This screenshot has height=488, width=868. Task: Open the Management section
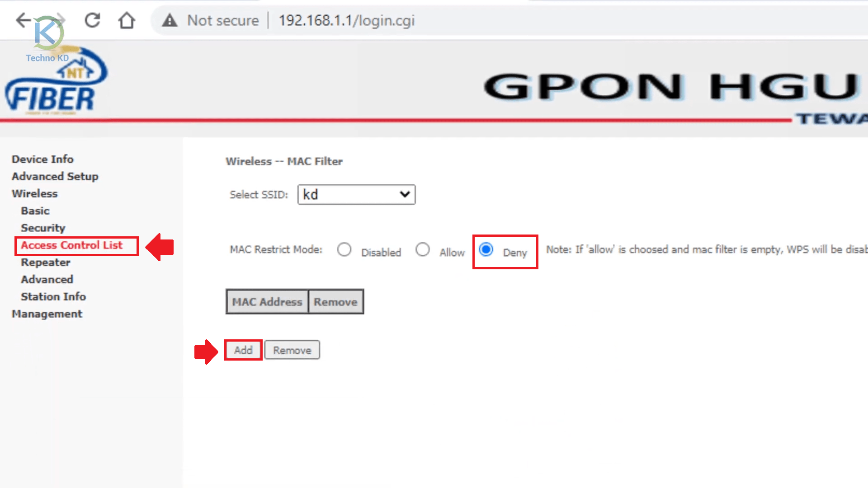(47, 314)
